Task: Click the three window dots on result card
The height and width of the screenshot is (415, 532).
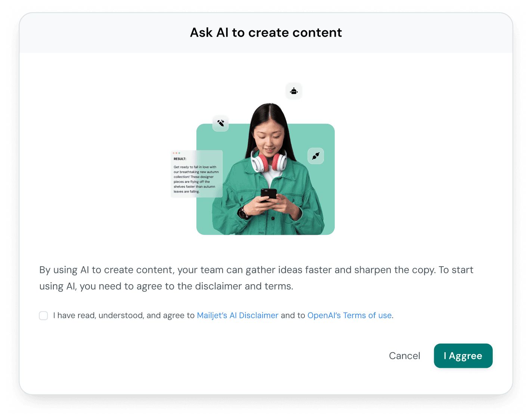Action: (x=176, y=153)
